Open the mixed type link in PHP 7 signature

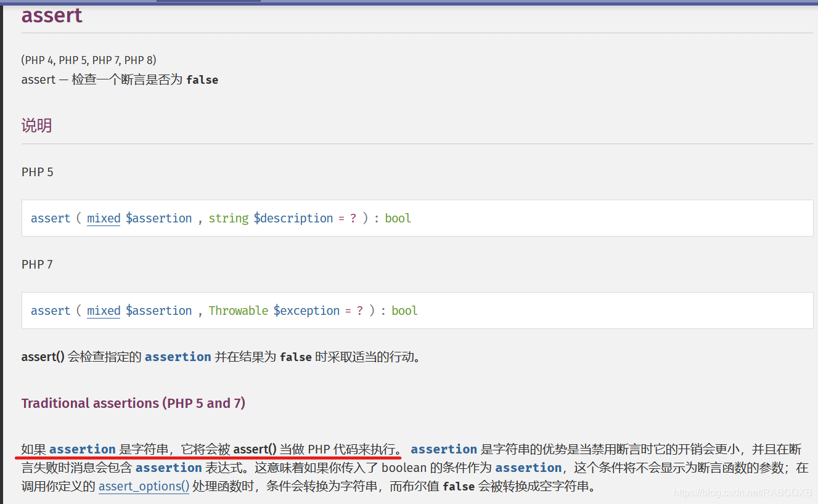(103, 311)
